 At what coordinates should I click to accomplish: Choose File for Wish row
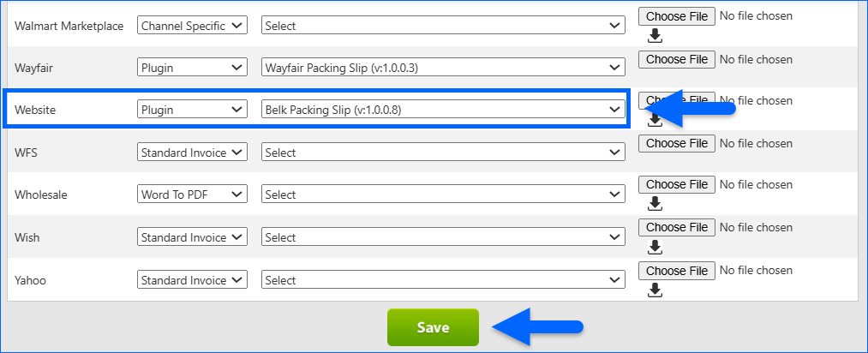[677, 227]
